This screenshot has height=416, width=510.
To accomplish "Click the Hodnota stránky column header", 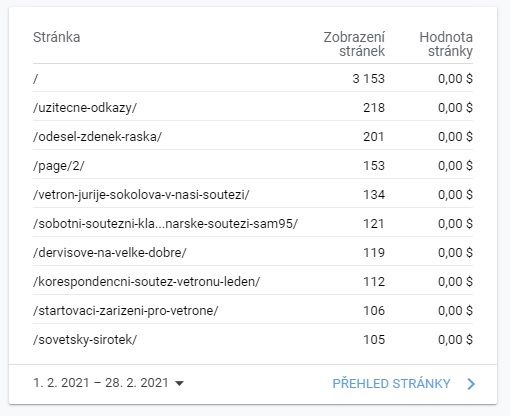I will coord(446,44).
